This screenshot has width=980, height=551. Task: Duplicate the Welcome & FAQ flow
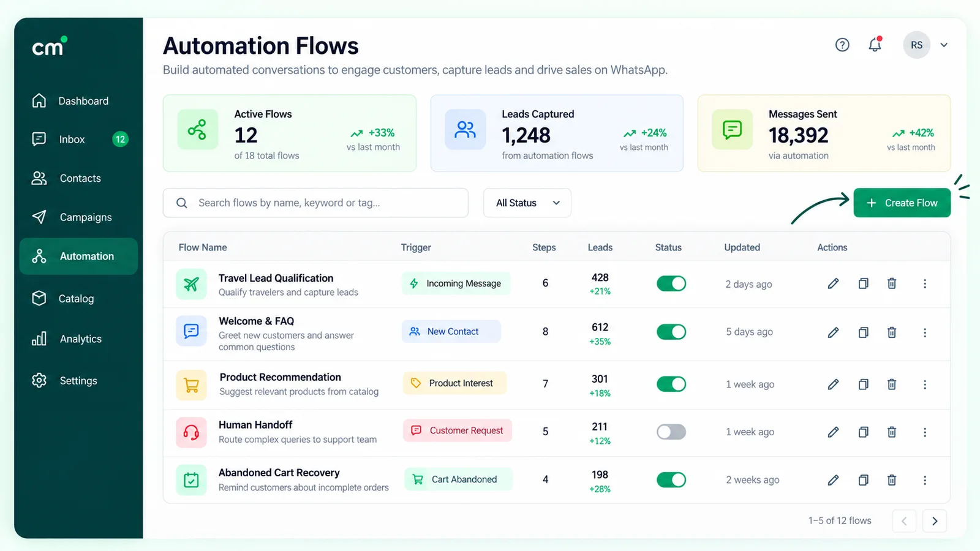pyautogui.click(x=863, y=332)
